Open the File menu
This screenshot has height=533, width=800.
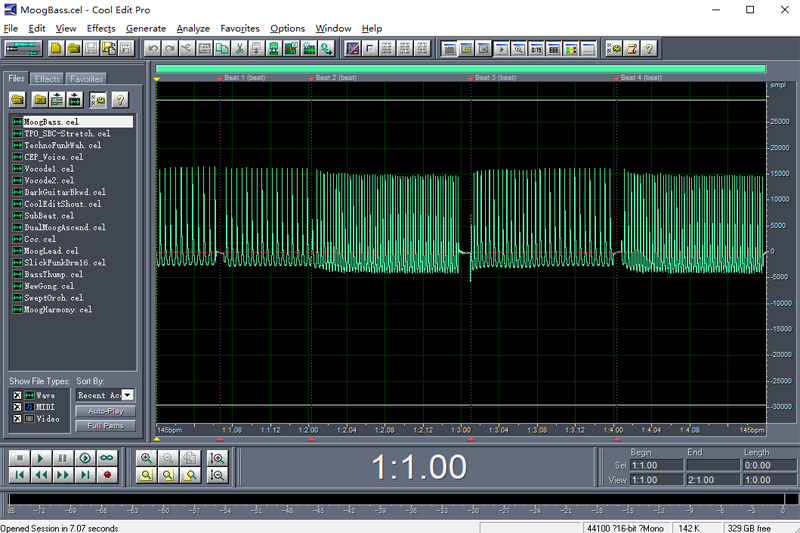click(x=11, y=29)
